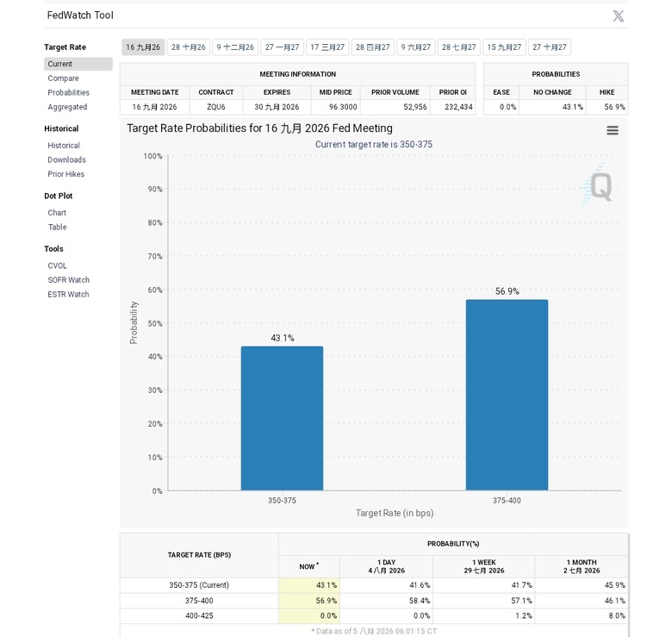
Task: Click the 1 DAY column header
Action: [386, 566]
